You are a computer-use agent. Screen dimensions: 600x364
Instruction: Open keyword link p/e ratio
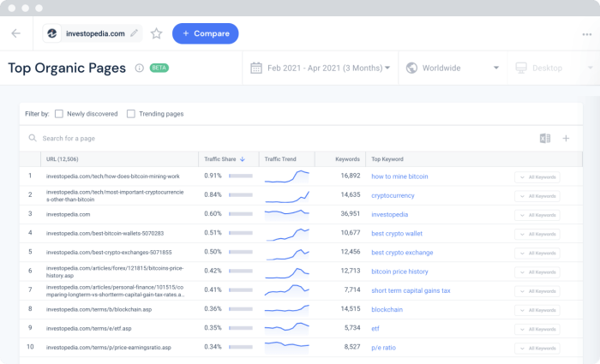pyautogui.click(x=383, y=348)
